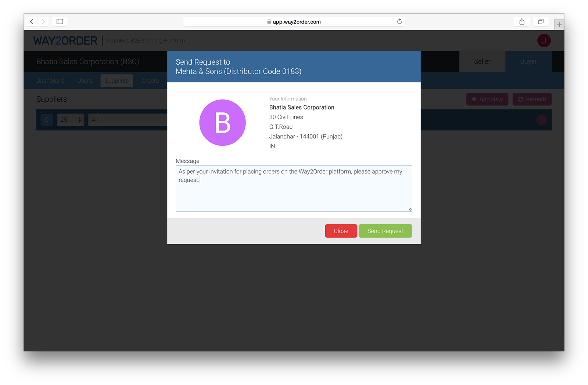Viewport: 588px width, 385px height.
Task: Click the All filter field
Action: click(x=128, y=120)
